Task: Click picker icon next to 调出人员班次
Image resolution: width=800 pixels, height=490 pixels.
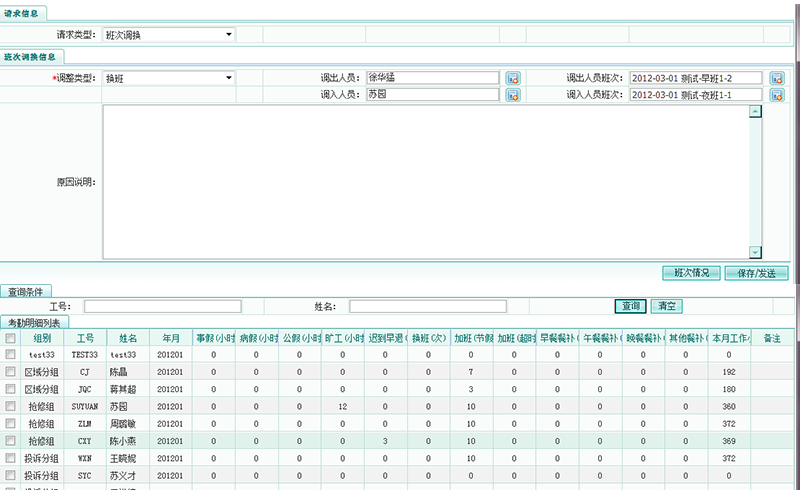Action: (777, 78)
